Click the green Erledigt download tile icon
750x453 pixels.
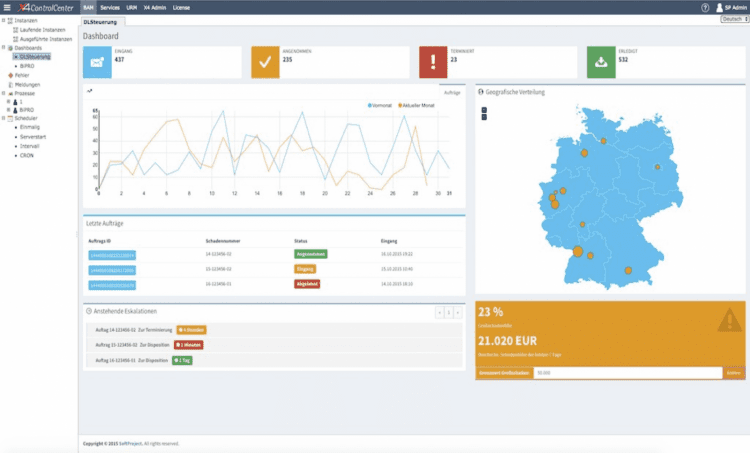coord(600,62)
